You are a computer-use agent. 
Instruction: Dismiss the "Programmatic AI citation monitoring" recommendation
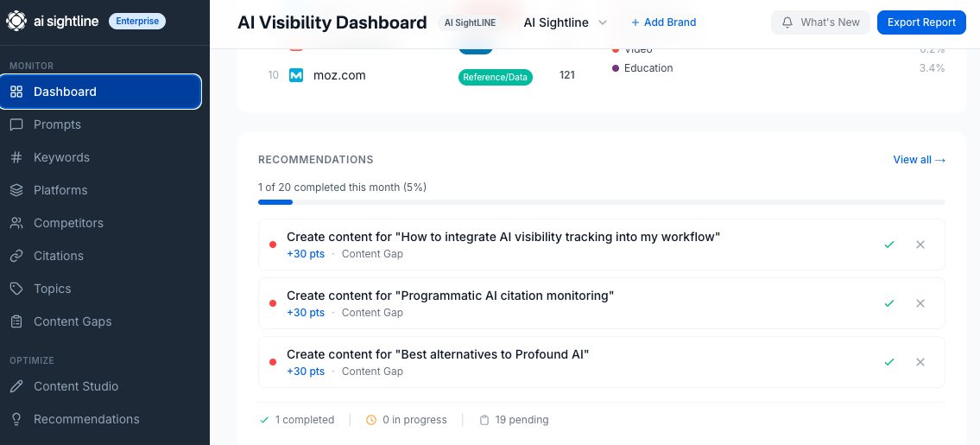coord(920,303)
